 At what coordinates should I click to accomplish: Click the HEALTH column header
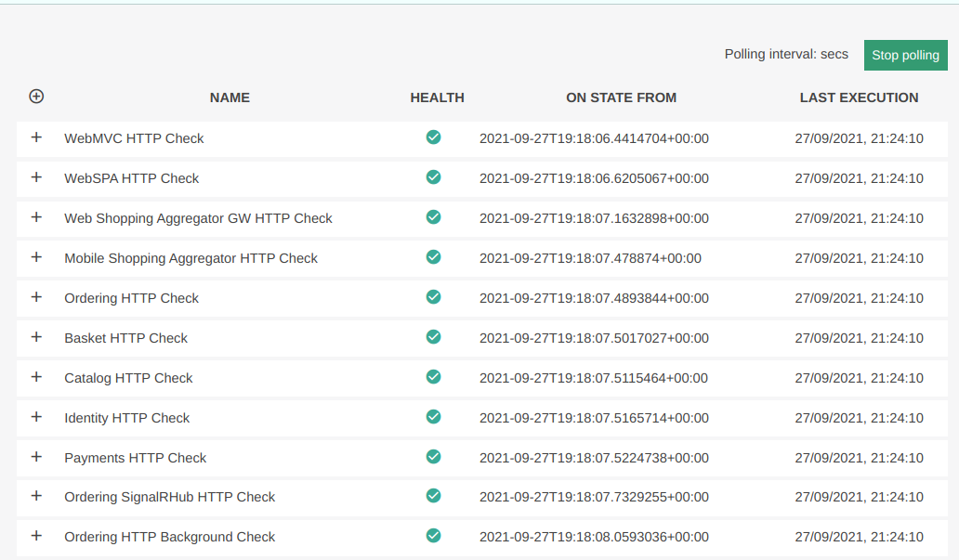(438, 98)
